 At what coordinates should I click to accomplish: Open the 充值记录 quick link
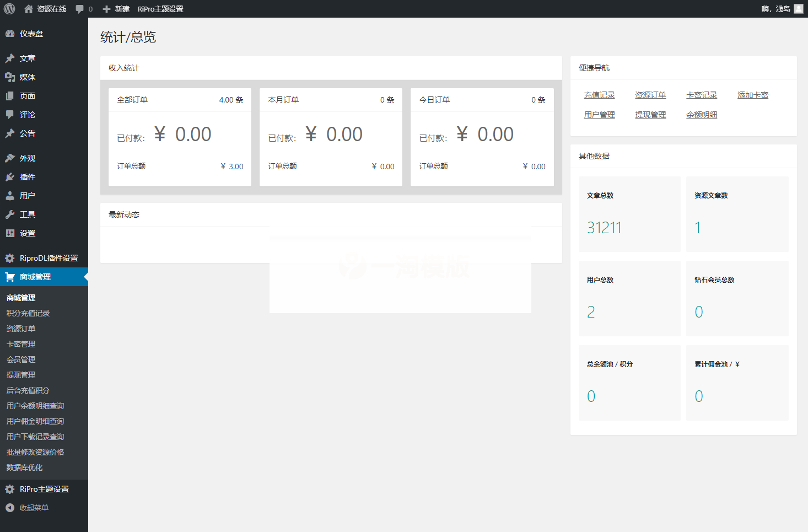click(599, 95)
